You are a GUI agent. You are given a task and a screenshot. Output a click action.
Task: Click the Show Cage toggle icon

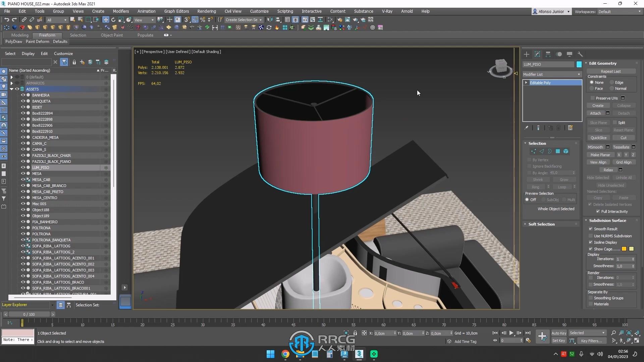(x=590, y=249)
